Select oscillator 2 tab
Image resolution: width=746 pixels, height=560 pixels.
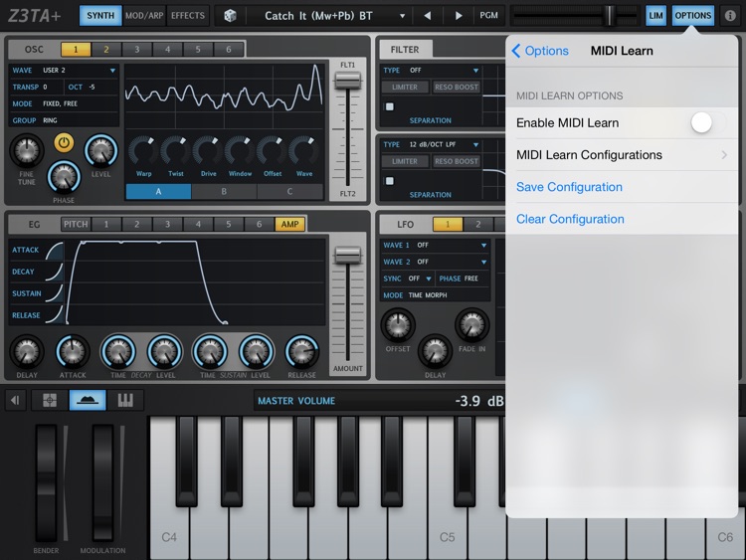pos(106,49)
